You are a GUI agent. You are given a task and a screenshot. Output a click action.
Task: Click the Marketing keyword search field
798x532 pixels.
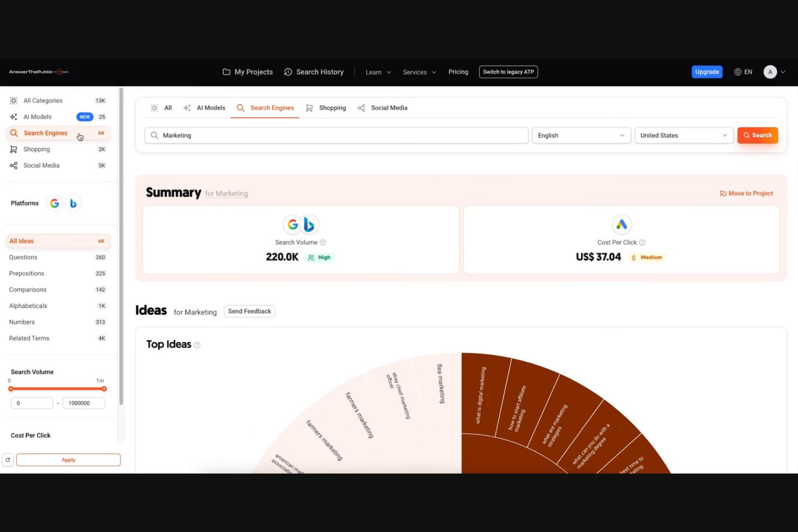[x=336, y=135]
